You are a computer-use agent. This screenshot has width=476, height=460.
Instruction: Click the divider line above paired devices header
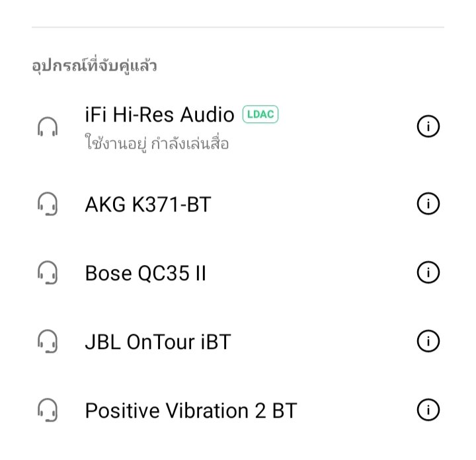coord(238,28)
